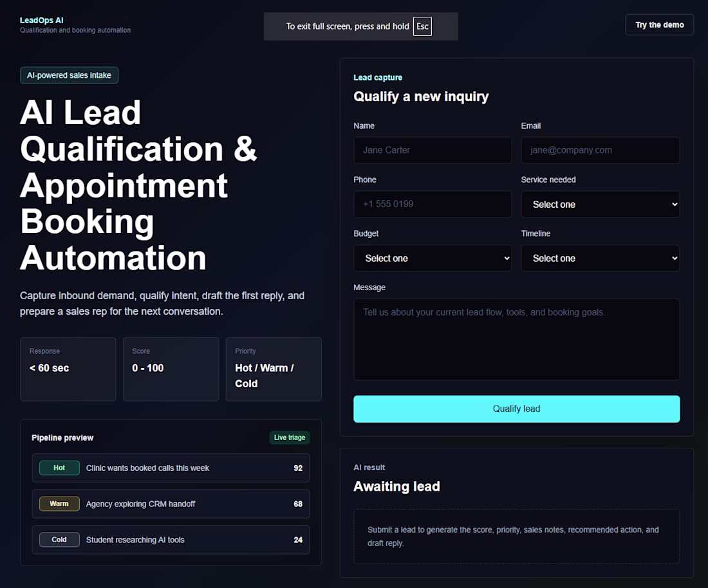Screen dimensions: 708x588
Task: Focus the Email input field
Action: (600, 151)
